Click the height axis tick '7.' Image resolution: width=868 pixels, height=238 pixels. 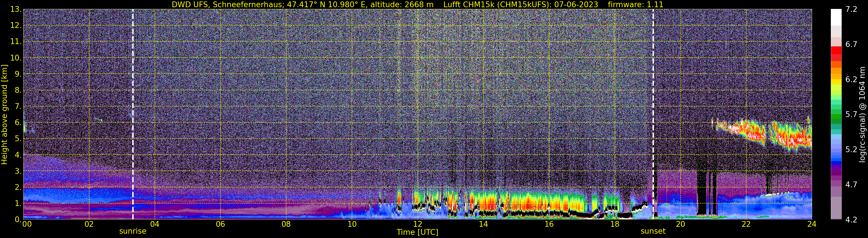click(18, 106)
